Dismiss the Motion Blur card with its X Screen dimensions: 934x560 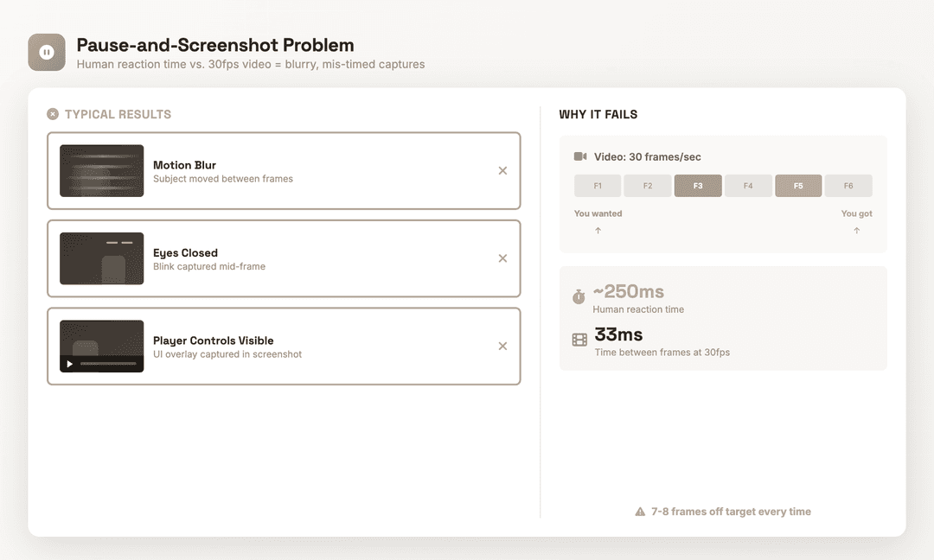[x=502, y=171]
